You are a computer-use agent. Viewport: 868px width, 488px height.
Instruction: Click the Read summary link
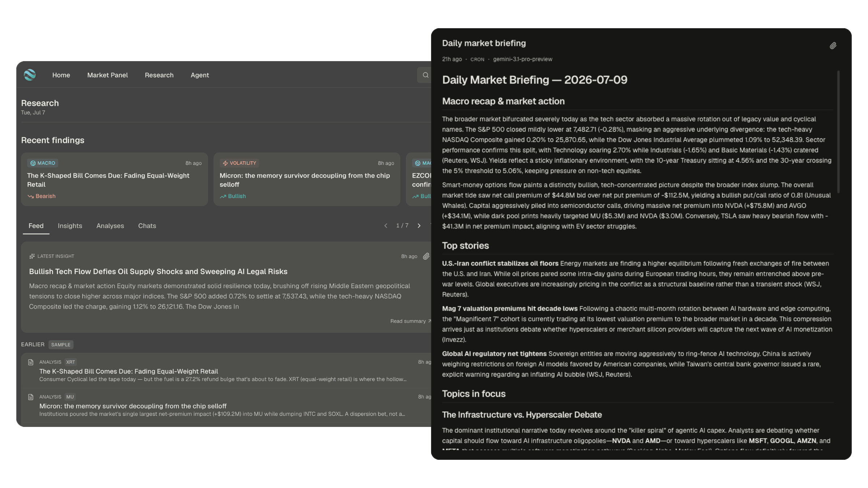[x=410, y=321]
